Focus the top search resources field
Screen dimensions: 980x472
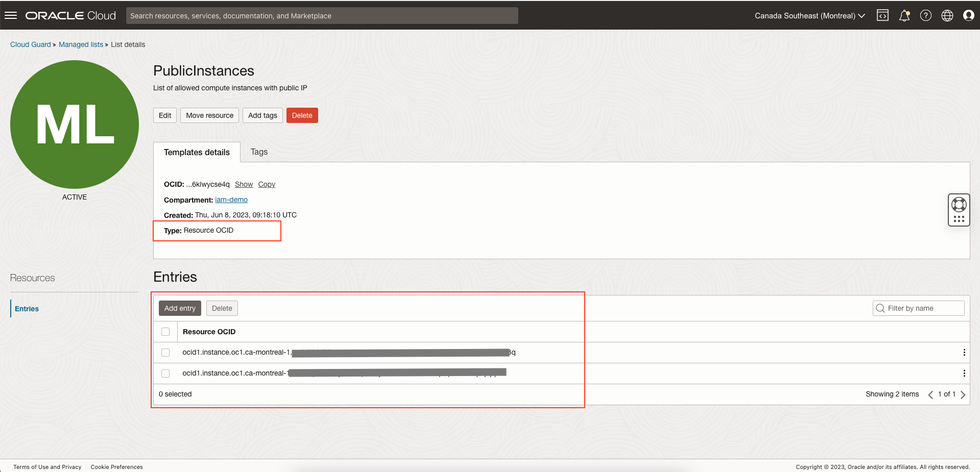click(x=322, y=16)
